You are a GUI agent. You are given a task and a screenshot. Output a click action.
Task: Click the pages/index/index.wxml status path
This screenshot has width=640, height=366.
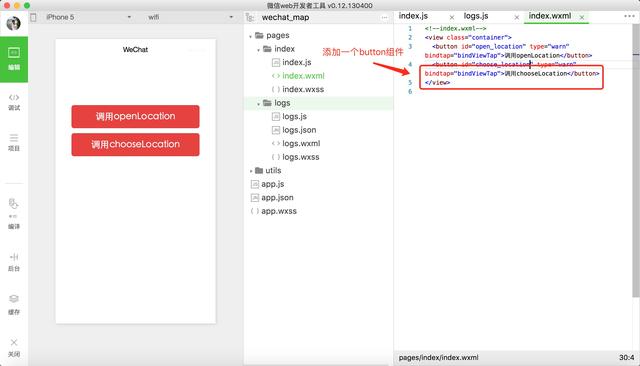[x=438, y=357]
